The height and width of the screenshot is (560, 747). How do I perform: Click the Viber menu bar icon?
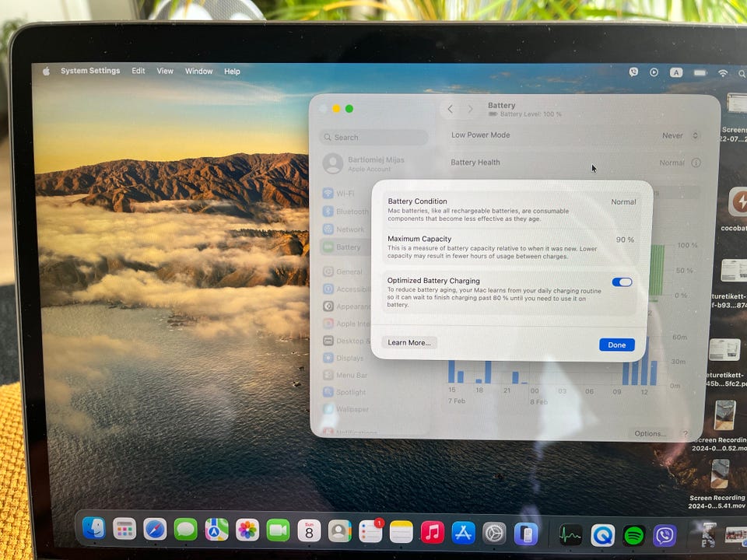[x=633, y=72]
